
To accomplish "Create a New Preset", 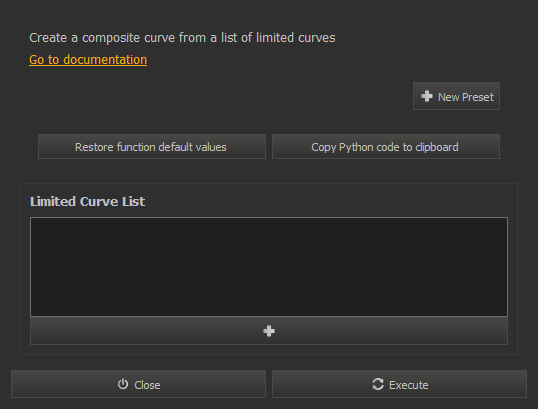I will click(456, 96).
